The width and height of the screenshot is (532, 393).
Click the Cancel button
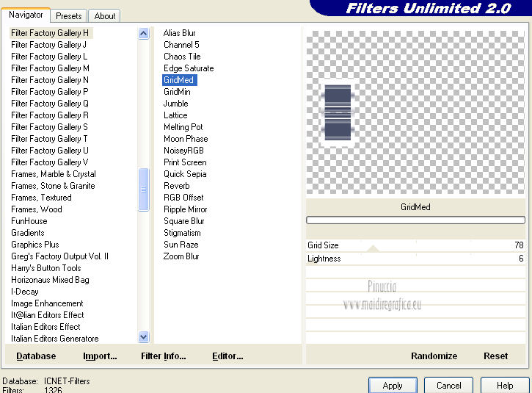(x=448, y=385)
